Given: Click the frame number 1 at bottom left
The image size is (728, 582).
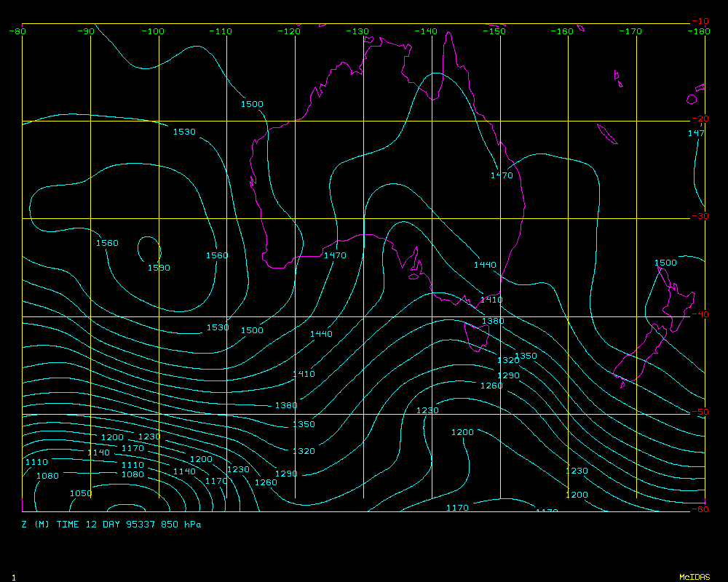Looking at the screenshot, I should [13, 577].
